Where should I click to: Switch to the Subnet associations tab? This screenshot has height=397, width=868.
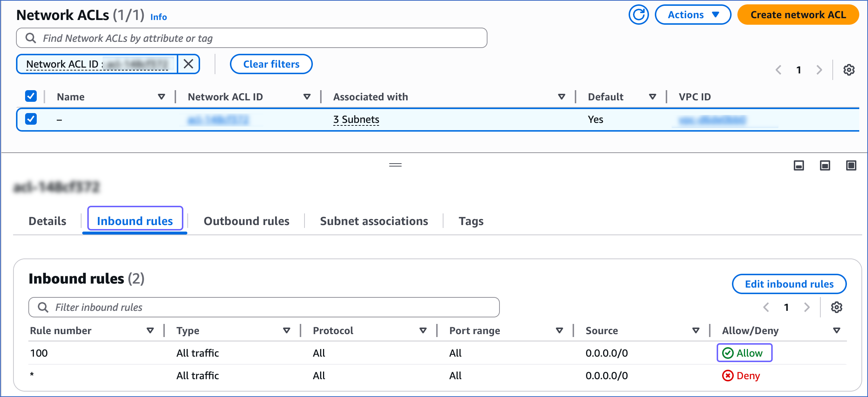[374, 221]
